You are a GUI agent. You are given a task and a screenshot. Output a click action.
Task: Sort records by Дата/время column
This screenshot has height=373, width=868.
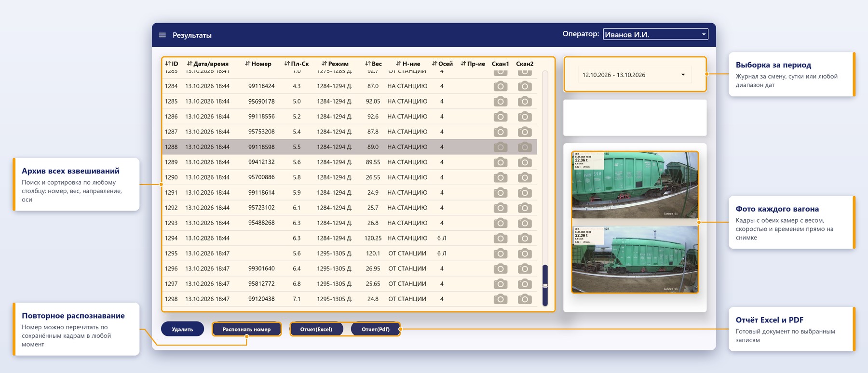point(208,64)
